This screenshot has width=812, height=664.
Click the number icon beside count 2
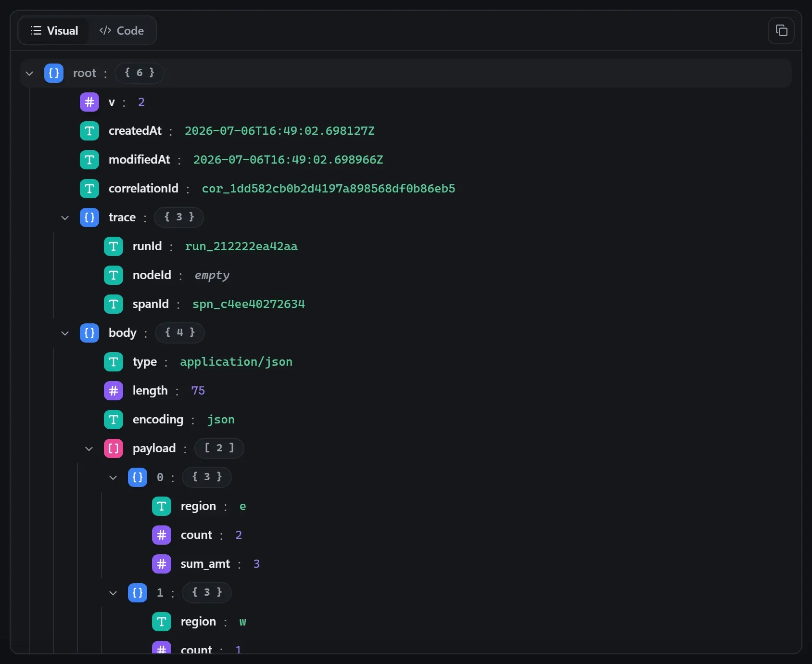pyautogui.click(x=162, y=535)
